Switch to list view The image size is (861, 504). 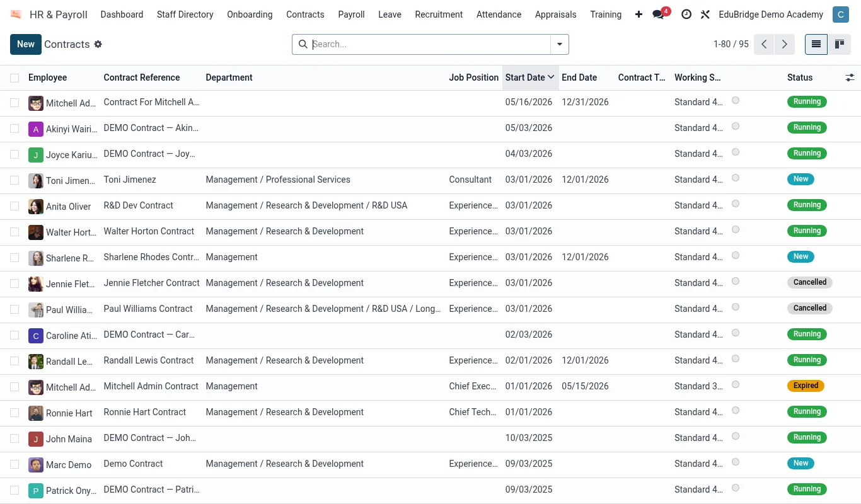point(816,44)
